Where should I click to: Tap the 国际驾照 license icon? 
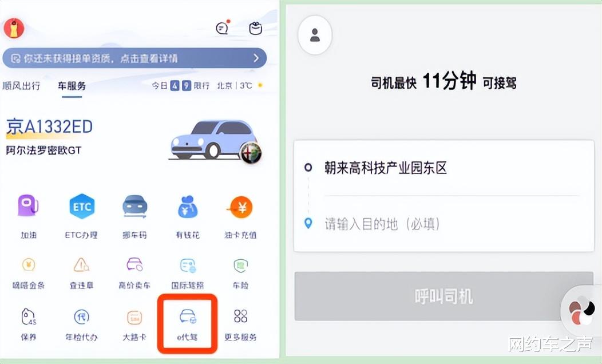tap(188, 265)
